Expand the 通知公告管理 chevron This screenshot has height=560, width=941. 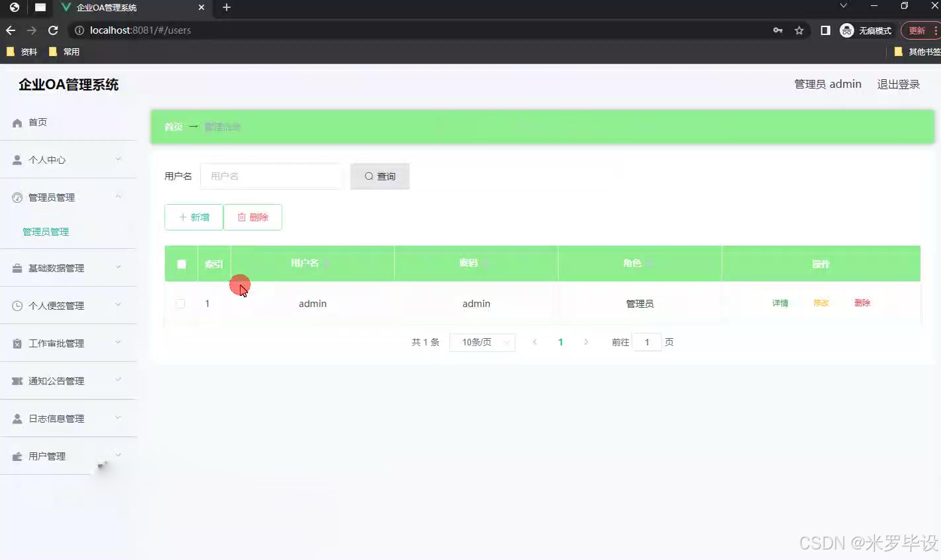pyautogui.click(x=118, y=380)
